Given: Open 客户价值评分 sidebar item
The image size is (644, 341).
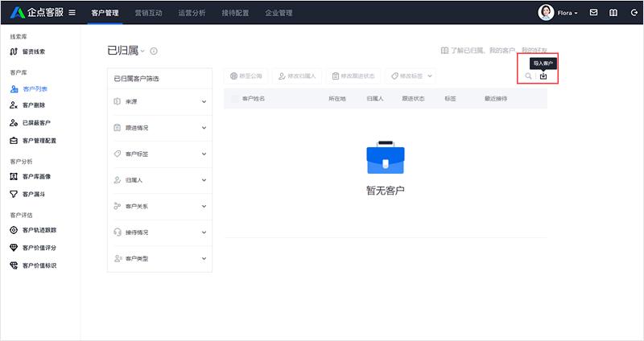Looking at the screenshot, I should click(33, 248).
